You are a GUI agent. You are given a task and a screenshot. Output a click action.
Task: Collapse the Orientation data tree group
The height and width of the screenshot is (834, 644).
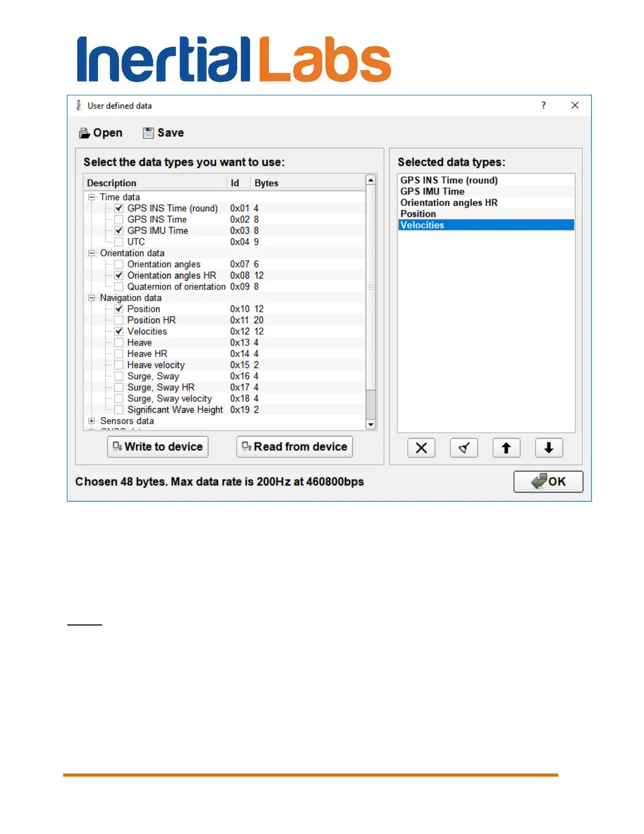tap(92, 253)
